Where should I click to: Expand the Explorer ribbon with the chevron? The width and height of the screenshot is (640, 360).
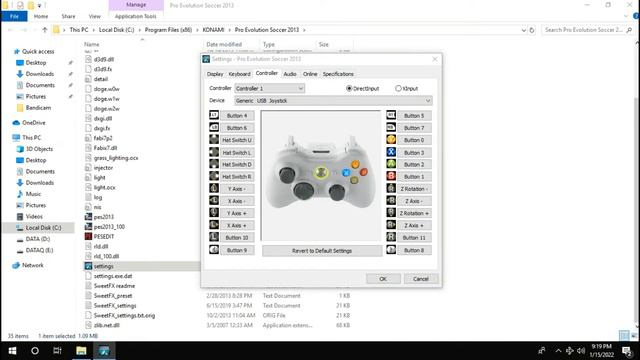click(626, 16)
